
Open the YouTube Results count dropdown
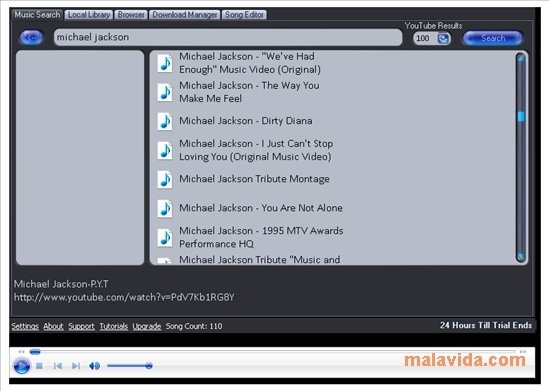click(443, 38)
